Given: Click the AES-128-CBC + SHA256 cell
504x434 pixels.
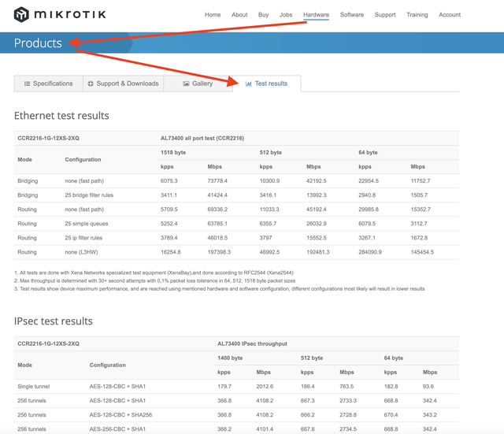Looking at the screenshot, I should click(x=120, y=415).
